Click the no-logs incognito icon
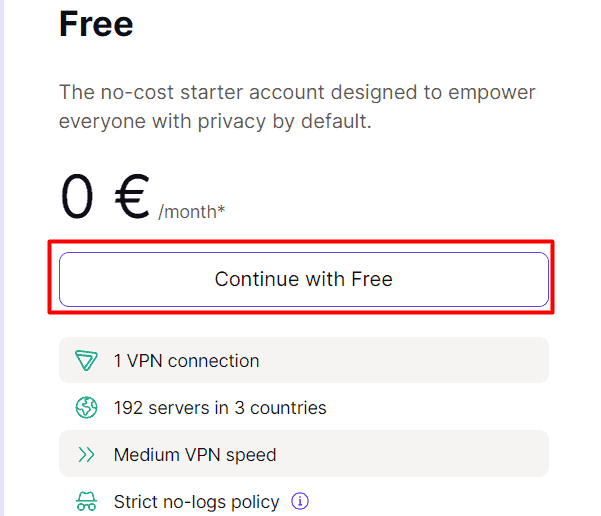601x516 pixels. click(86, 502)
